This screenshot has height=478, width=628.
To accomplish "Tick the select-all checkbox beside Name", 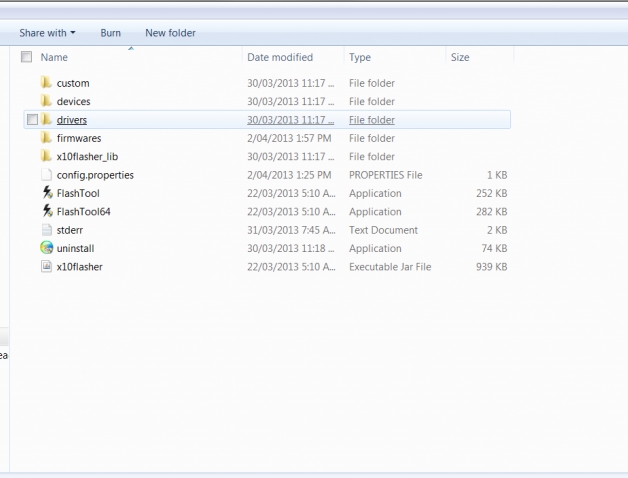I will click(x=26, y=57).
